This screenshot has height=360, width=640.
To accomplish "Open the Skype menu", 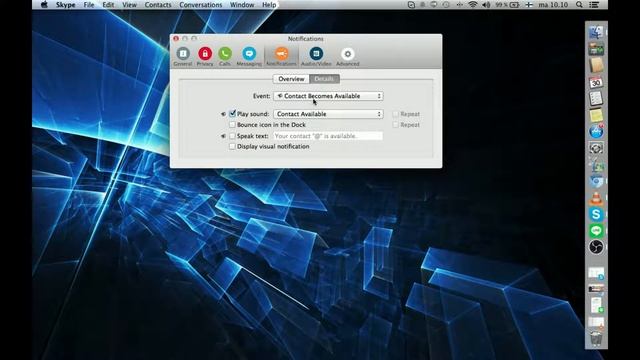I will pyautogui.click(x=65, y=5).
